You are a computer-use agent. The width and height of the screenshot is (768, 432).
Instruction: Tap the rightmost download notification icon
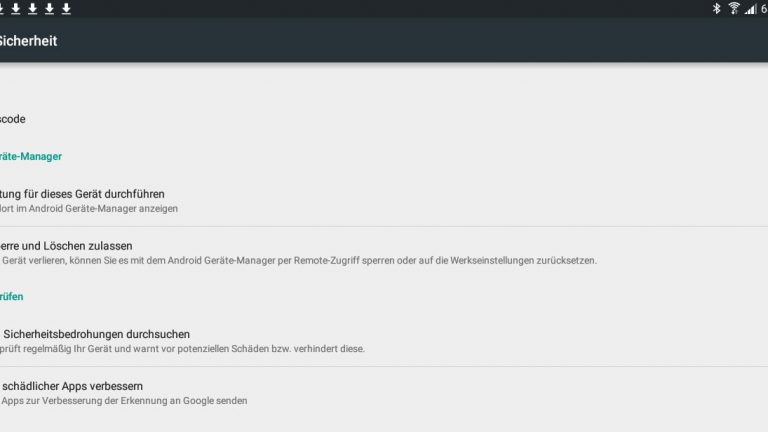pos(67,9)
